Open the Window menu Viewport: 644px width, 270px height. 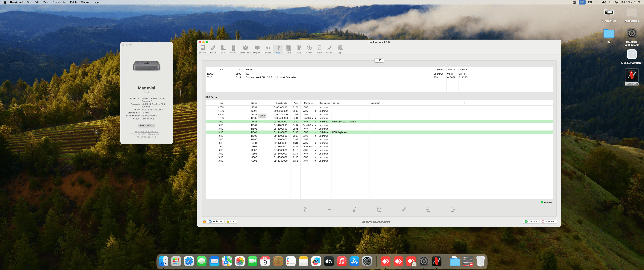click(85, 2)
